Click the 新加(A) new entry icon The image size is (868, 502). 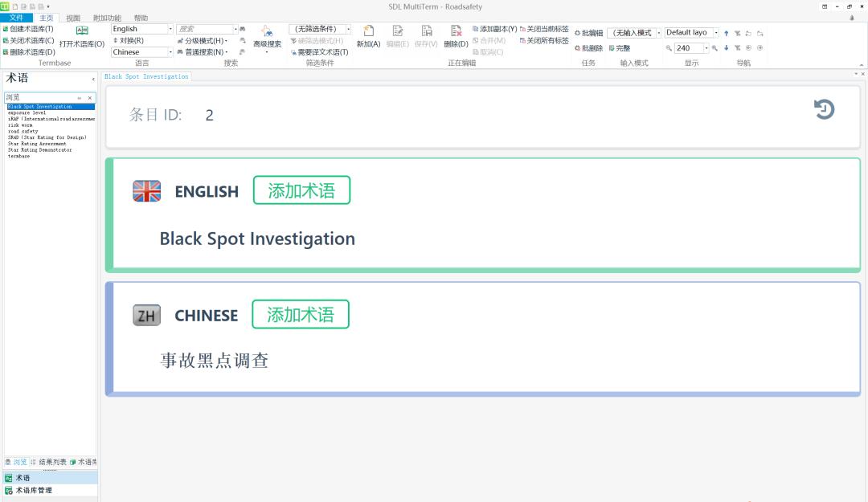pos(369,36)
